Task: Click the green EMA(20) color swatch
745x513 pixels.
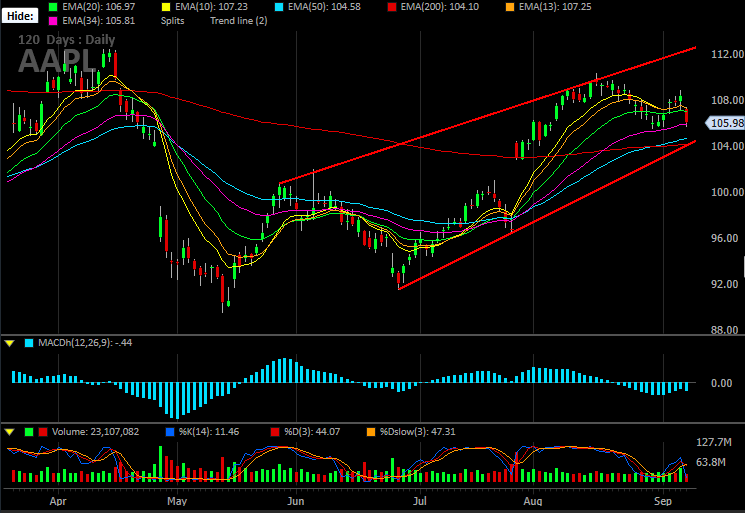Action: 53,7
